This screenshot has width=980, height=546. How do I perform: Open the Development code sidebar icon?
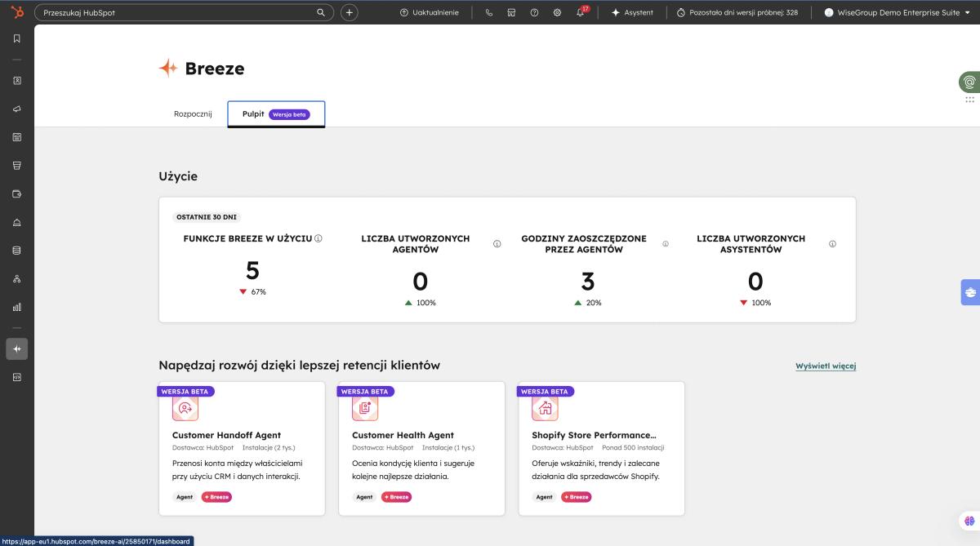17,377
